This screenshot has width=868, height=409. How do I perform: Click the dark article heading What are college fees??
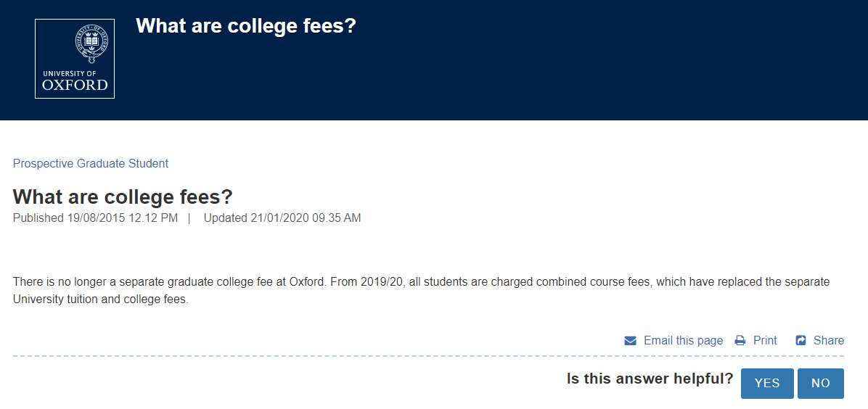pyautogui.click(x=123, y=197)
